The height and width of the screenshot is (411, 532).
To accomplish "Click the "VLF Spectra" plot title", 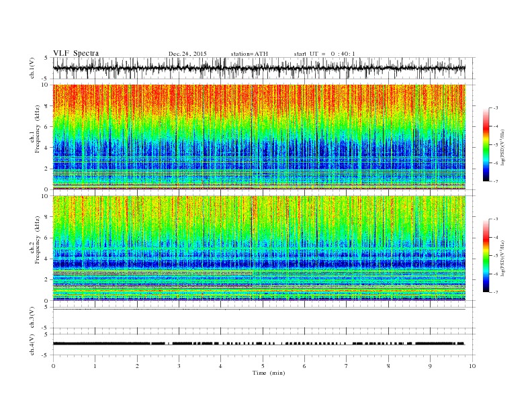I will [x=76, y=53].
